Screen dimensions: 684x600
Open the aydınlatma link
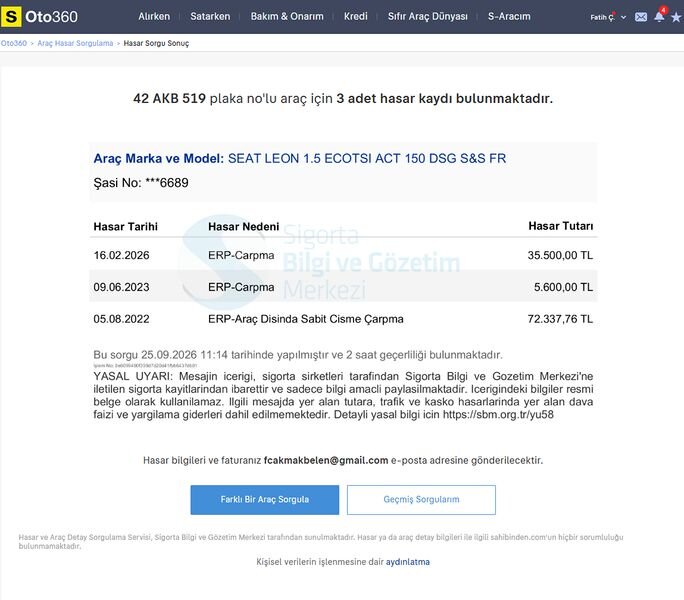click(408, 562)
